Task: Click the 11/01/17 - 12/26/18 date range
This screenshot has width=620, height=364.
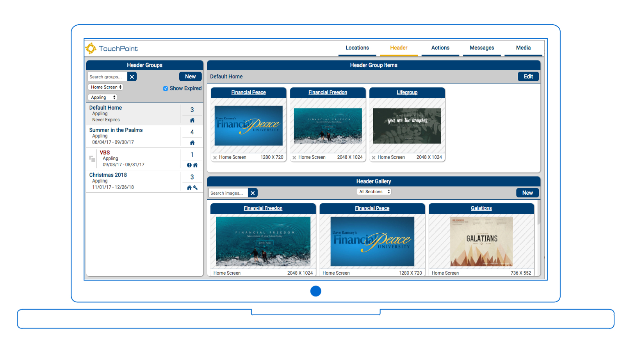Action: point(113,187)
